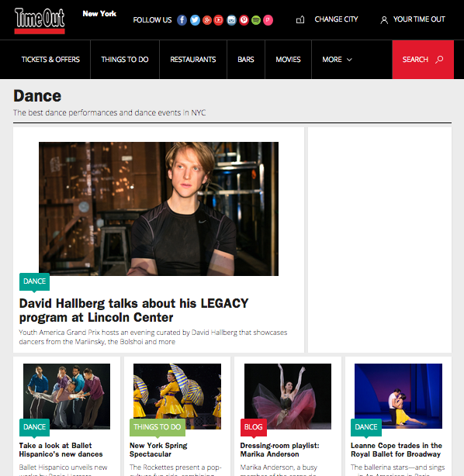Click the Marika Anderson ballerina thumbnail
The image size is (464, 476).
[x=287, y=396]
